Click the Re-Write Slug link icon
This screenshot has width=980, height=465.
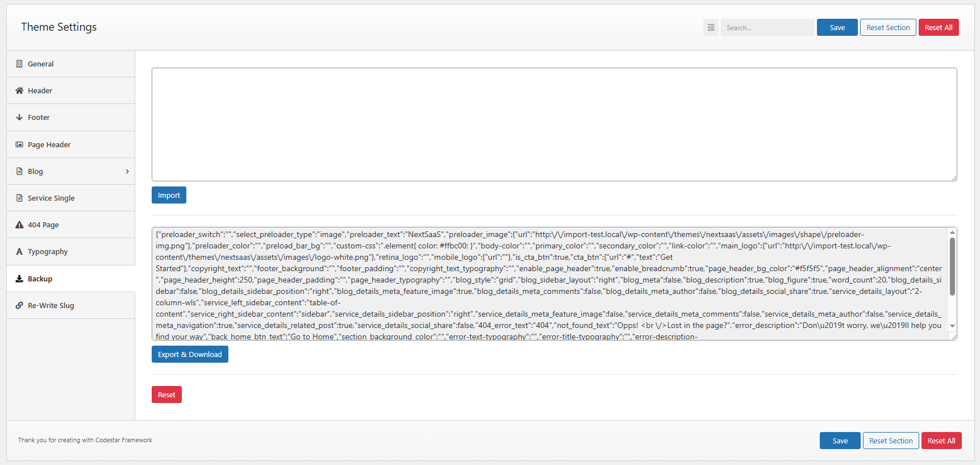click(19, 306)
